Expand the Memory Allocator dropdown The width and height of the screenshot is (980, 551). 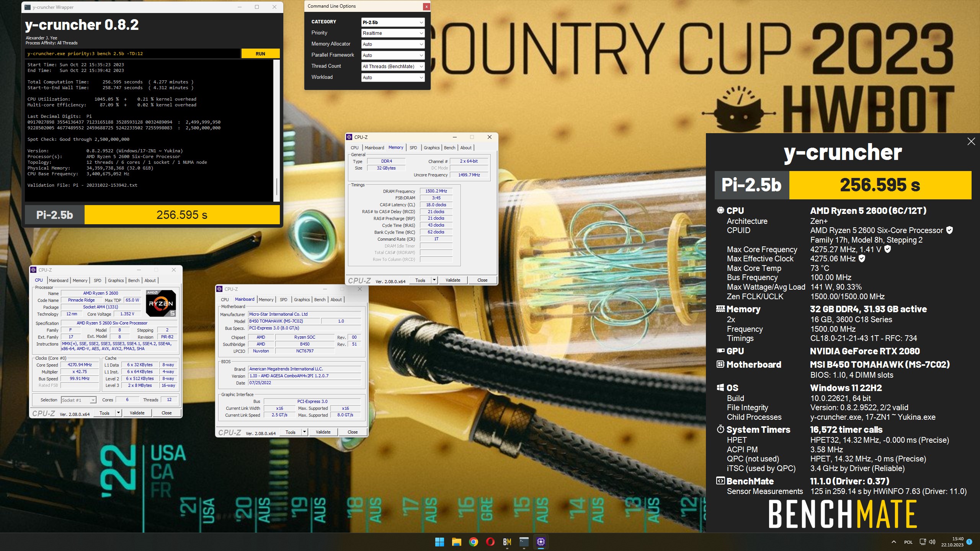click(393, 44)
